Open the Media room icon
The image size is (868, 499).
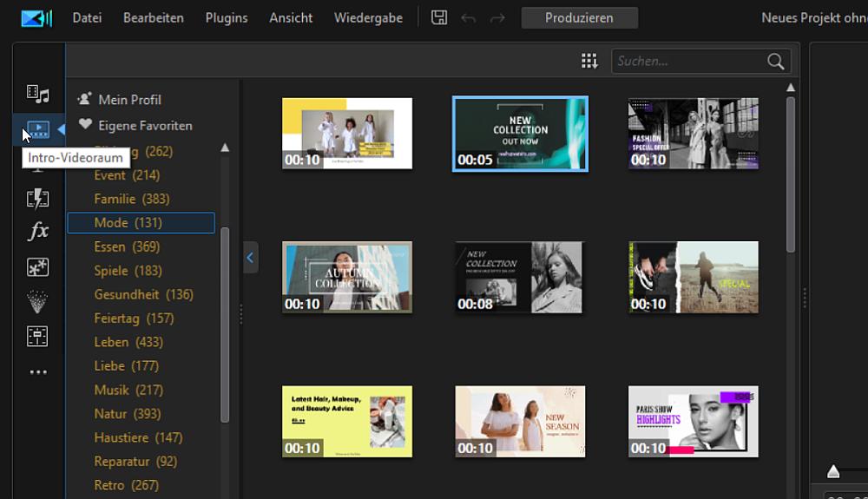pos(37,94)
